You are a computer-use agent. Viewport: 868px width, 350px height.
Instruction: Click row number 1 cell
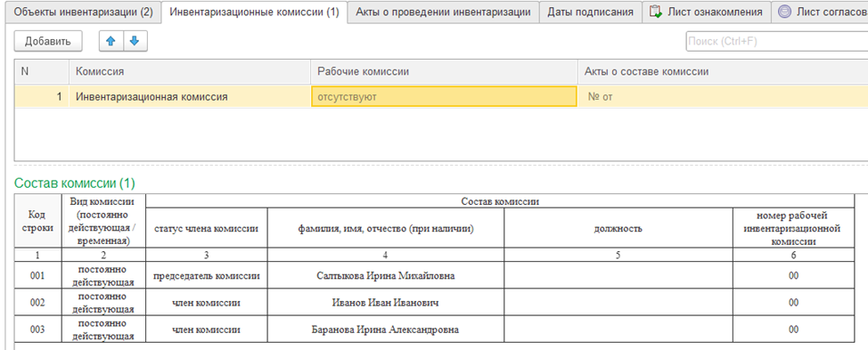click(42, 97)
